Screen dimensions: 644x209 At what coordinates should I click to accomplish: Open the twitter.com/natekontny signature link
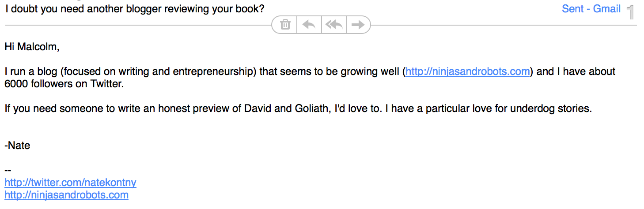(x=70, y=183)
